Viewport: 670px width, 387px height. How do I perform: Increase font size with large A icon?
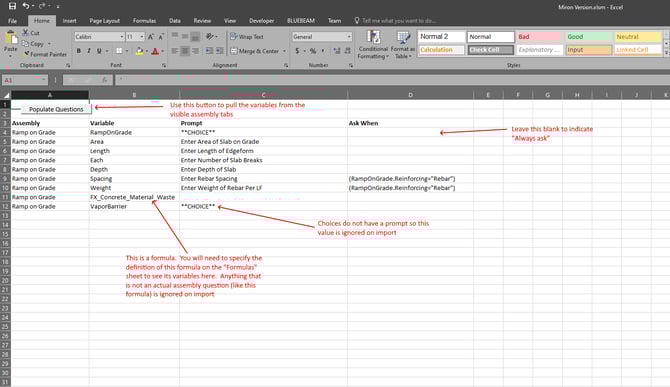tap(151, 37)
